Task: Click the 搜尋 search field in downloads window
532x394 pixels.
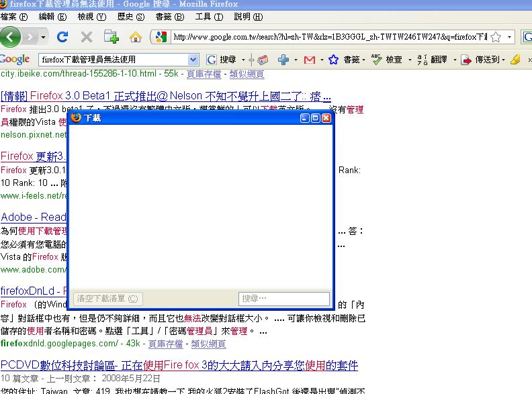Action: 283,299
